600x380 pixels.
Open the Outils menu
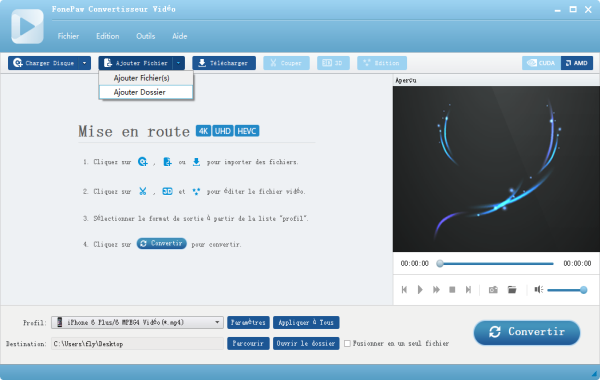(x=146, y=36)
